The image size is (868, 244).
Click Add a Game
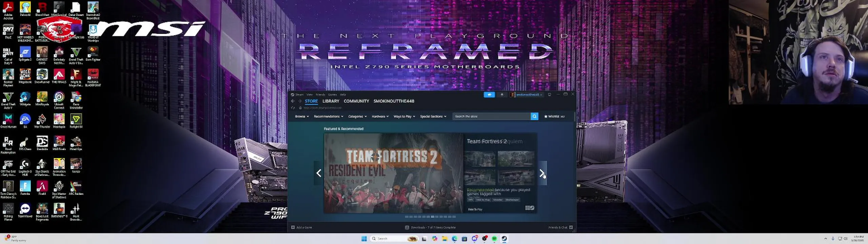click(301, 227)
